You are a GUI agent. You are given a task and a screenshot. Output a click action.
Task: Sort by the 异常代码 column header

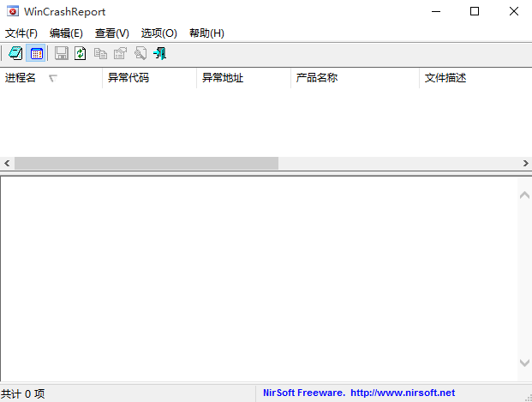[x=149, y=78]
